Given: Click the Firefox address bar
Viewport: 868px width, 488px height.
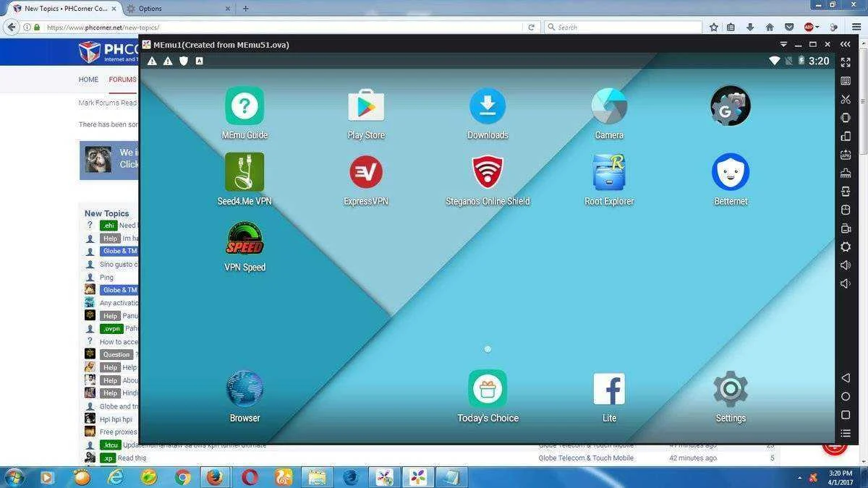Looking at the screenshot, I should pyautogui.click(x=282, y=27).
